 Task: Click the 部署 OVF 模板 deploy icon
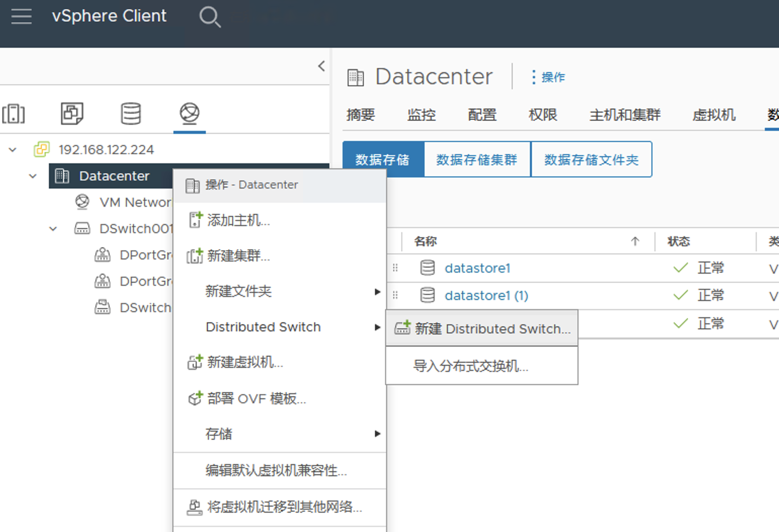(x=195, y=398)
